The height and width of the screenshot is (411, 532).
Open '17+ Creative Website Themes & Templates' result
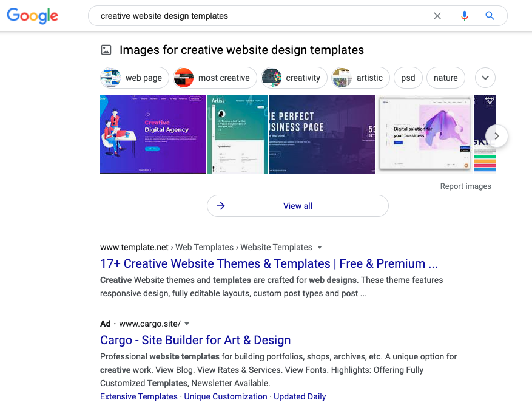pyautogui.click(x=269, y=263)
